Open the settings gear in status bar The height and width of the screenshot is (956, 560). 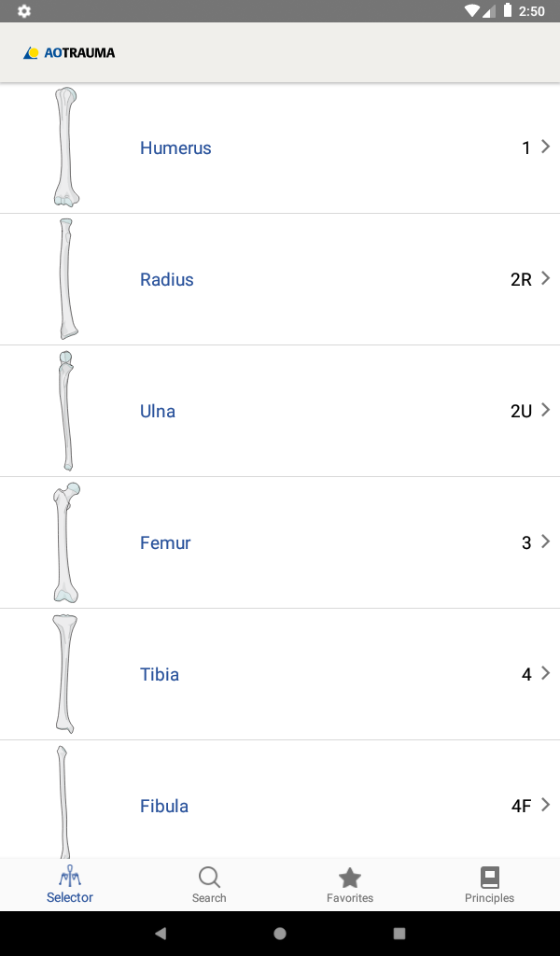(x=23, y=11)
